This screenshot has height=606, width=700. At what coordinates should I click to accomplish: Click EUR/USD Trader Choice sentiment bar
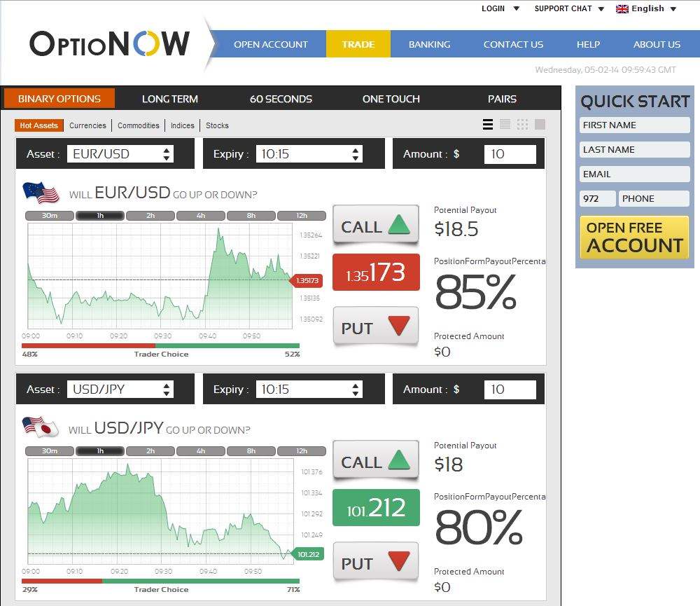point(161,346)
